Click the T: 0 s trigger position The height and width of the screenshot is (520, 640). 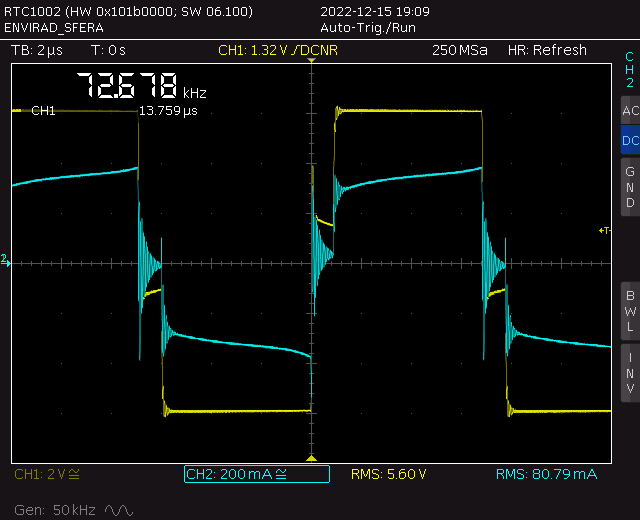[x=108, y=50]
